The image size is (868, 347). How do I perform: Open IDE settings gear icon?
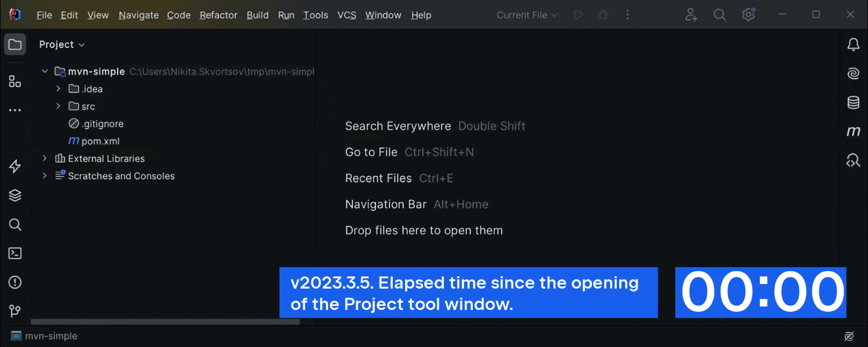748,15
